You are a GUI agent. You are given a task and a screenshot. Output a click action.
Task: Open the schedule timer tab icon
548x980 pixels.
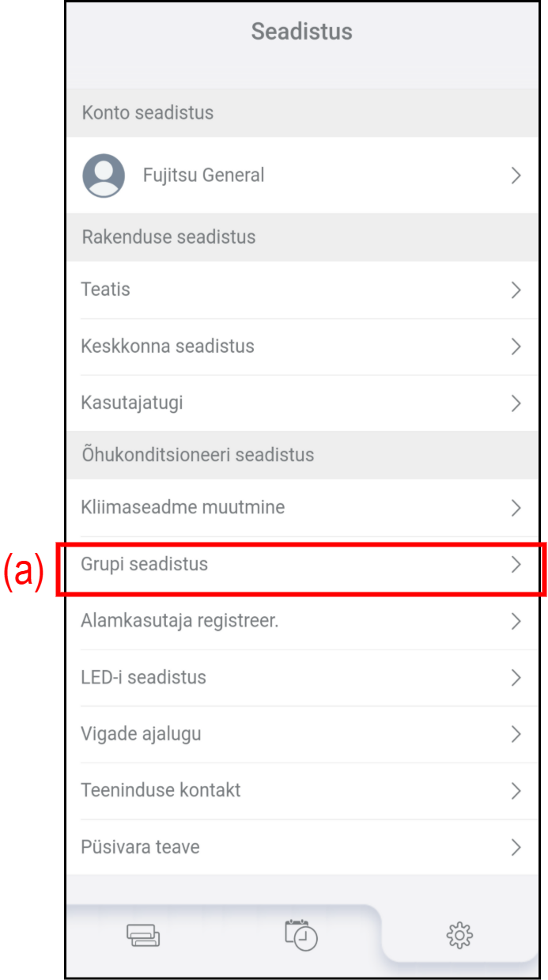pos(301,934)
